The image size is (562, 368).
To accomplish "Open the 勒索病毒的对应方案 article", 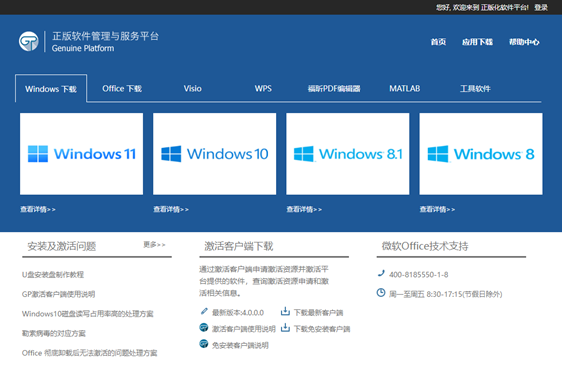I will pyautogui.click(x=54, y=334).
